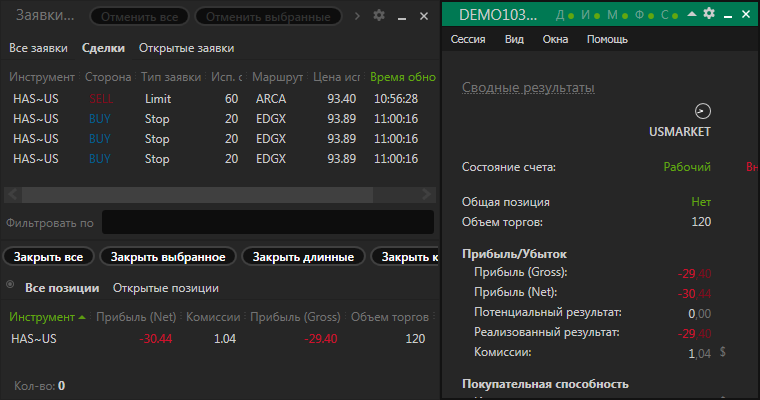Screen dimensions: 760x400
Task: Switch to Открытые заявки tab
Action: pos(186,48)
